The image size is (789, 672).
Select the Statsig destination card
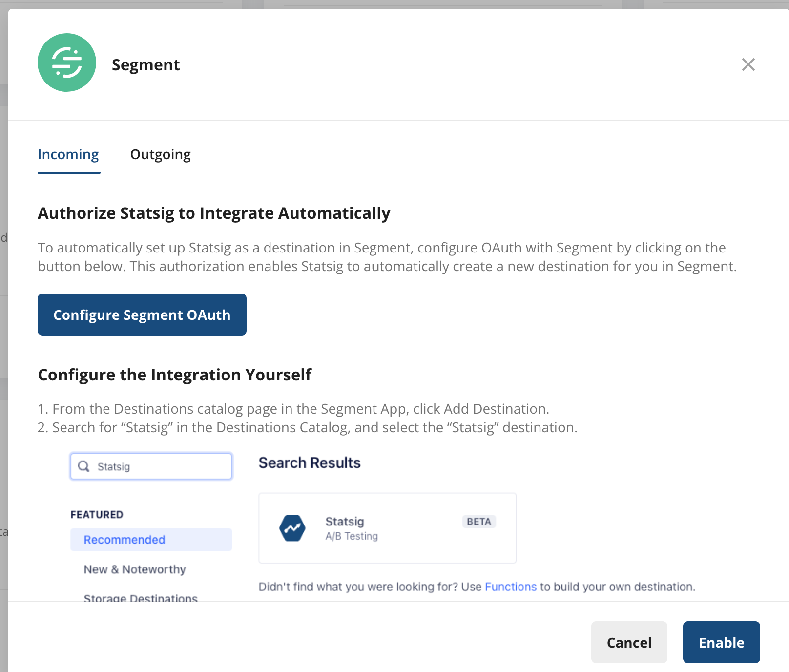coord(387,527)
